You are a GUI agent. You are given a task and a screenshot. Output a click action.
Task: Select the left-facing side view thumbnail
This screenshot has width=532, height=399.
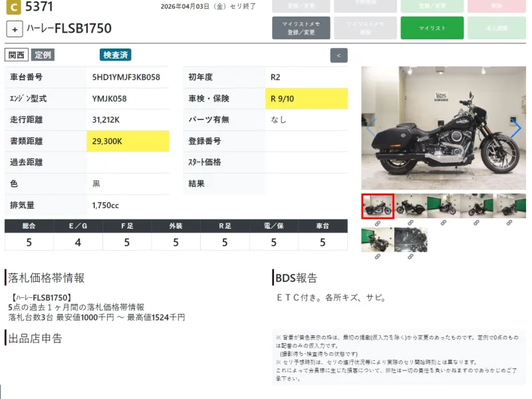pyautogui.click(x=410, y=206)
